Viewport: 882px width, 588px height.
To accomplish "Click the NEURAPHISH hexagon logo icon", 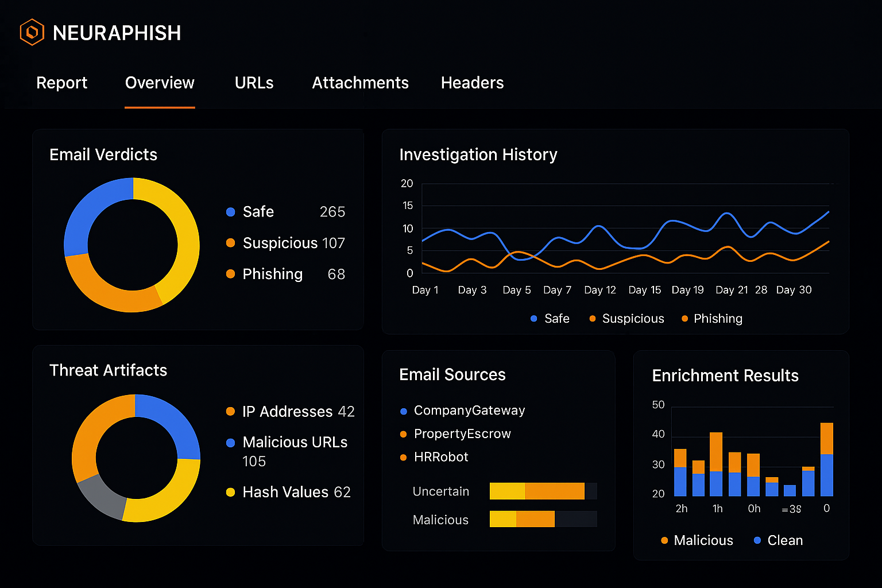I will [x=32, y=33].
